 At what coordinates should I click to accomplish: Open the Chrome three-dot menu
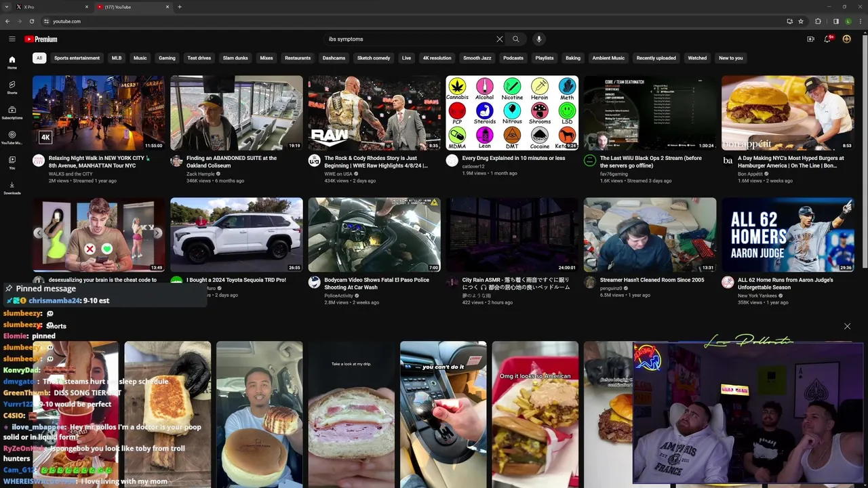click(x=860, y=21)
